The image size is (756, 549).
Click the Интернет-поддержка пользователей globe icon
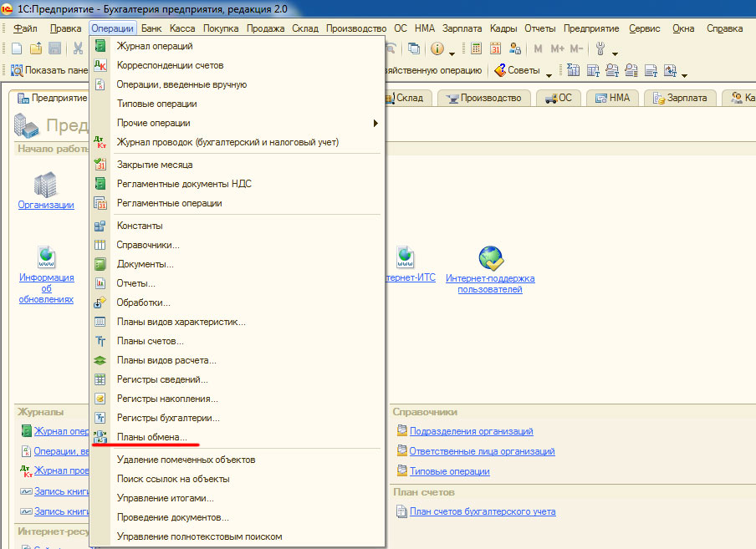click(x=490, y=258)
